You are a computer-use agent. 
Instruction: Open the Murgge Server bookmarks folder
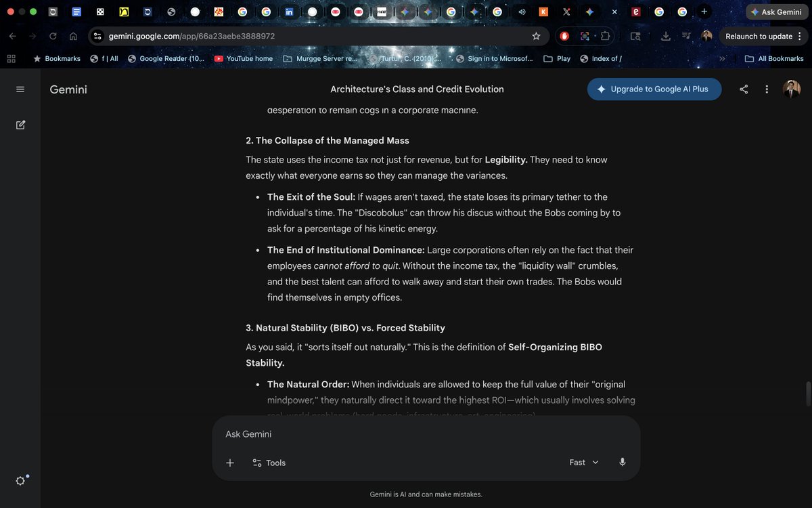[x=319, y=59]
